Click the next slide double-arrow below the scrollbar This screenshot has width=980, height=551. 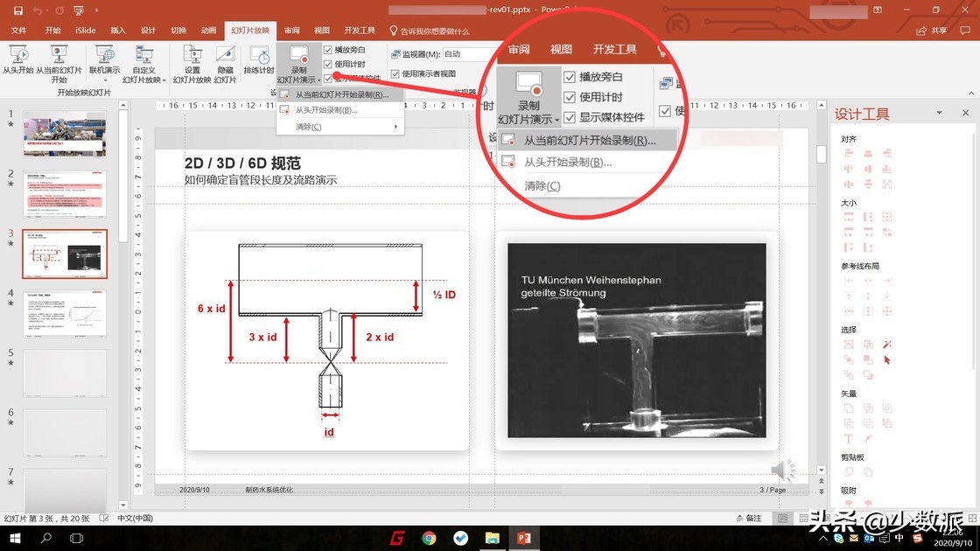tap(822, 492)
